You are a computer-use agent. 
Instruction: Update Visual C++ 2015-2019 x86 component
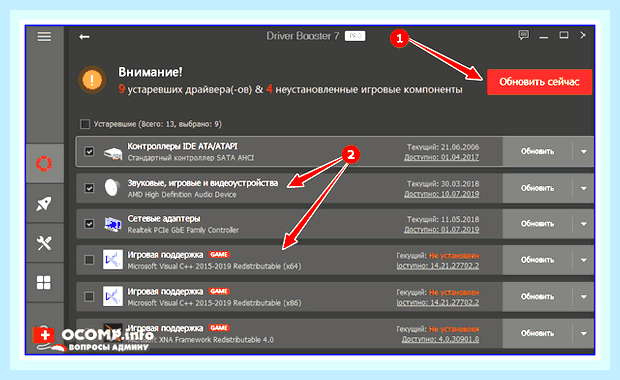537,297
